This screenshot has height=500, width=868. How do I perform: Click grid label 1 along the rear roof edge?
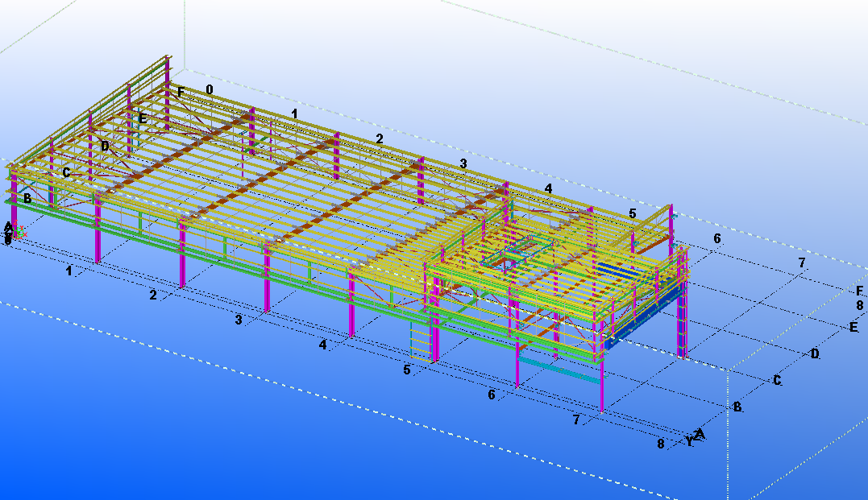(x=294, y=114)
